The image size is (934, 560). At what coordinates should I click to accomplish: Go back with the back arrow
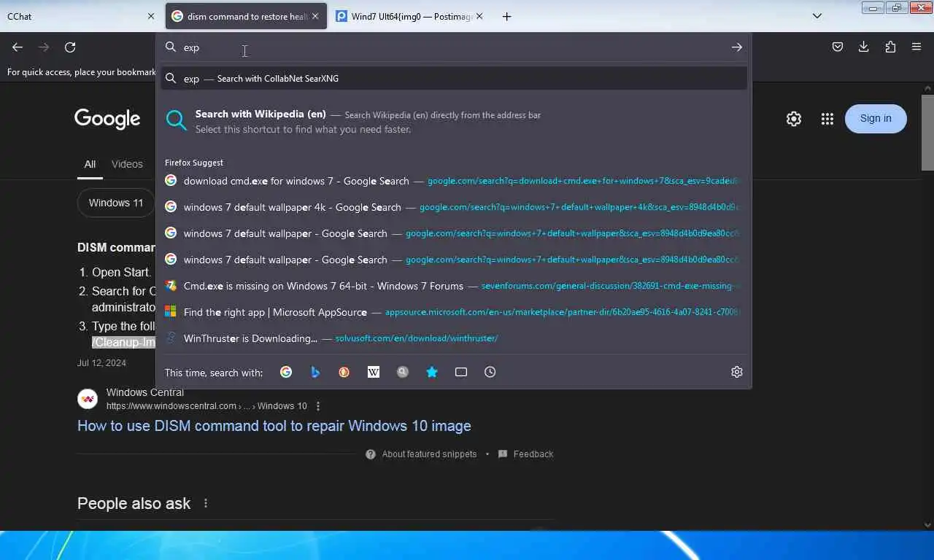18,47
